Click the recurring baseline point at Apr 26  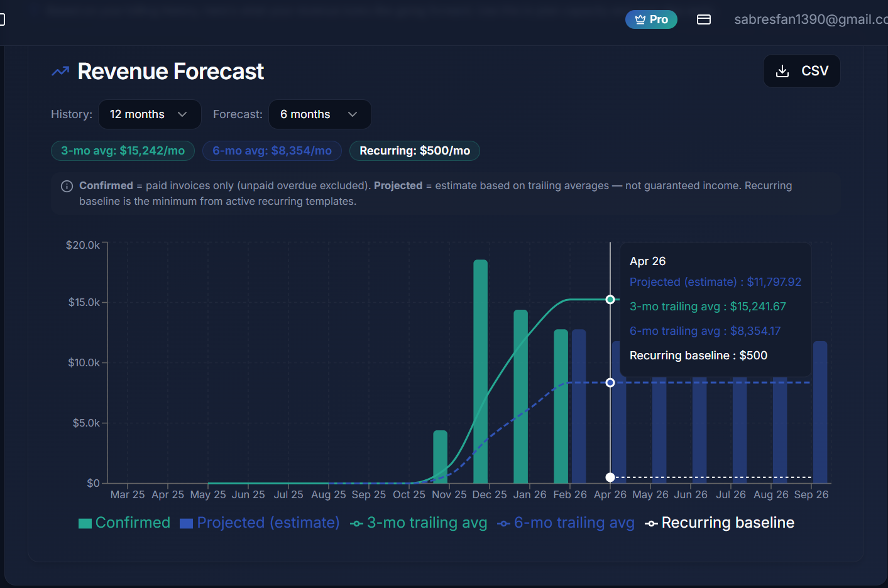pyautogui.click(x=610, y=477)
